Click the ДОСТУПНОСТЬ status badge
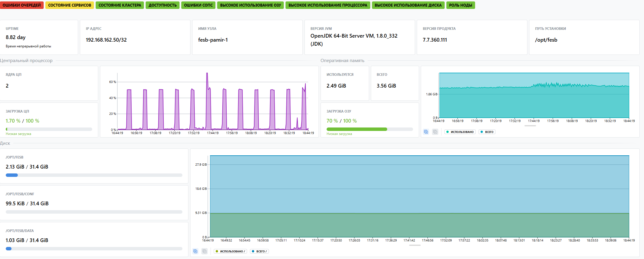Viewport: 644px width, 259px height. [163, 5]
